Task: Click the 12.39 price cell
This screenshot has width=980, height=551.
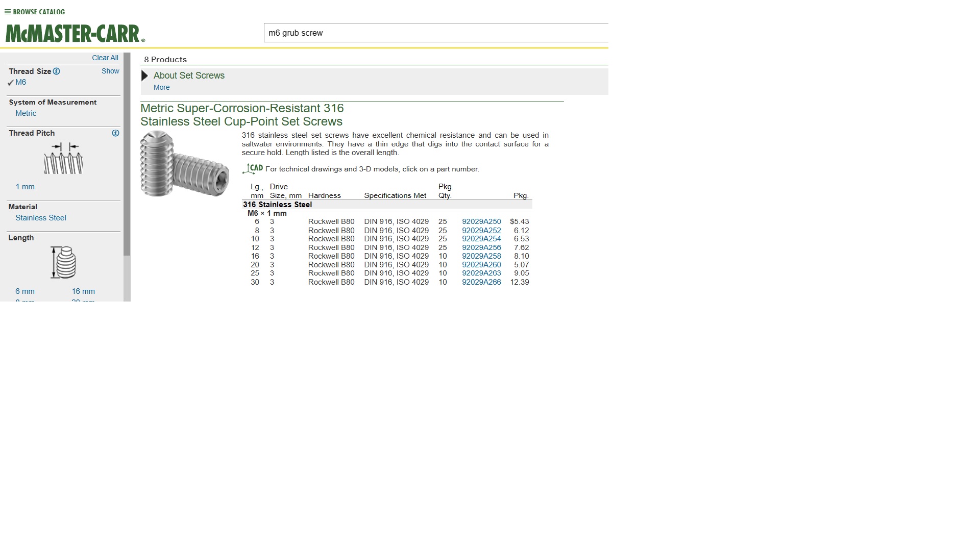Action: [x=520, y=282]
